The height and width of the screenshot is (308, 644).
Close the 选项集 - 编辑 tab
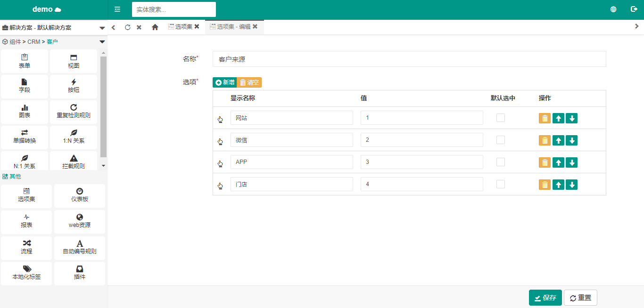[x=255, y=27]
